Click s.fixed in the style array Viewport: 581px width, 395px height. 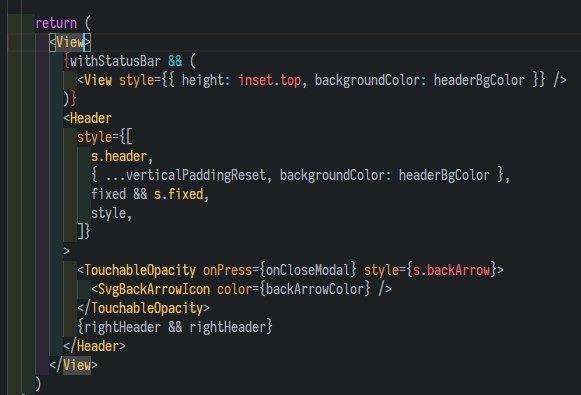tap(179, 194)
